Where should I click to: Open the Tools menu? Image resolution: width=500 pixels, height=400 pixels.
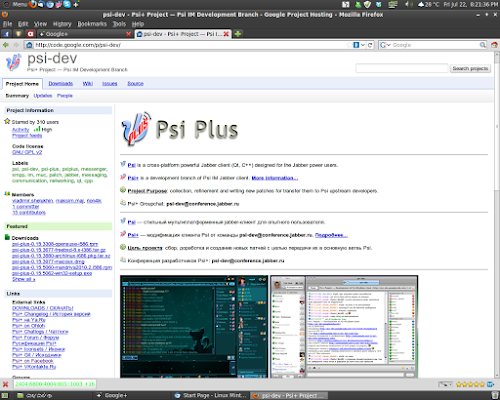[x=119, y=24]
